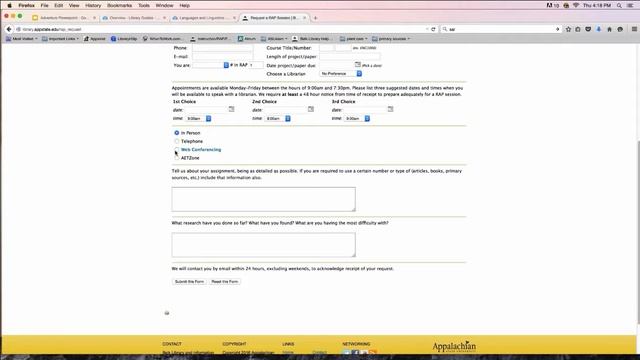Open Spotlight search in menu bar
The width and height of the screenshot is (640, 360).
[x=620, y=5]
